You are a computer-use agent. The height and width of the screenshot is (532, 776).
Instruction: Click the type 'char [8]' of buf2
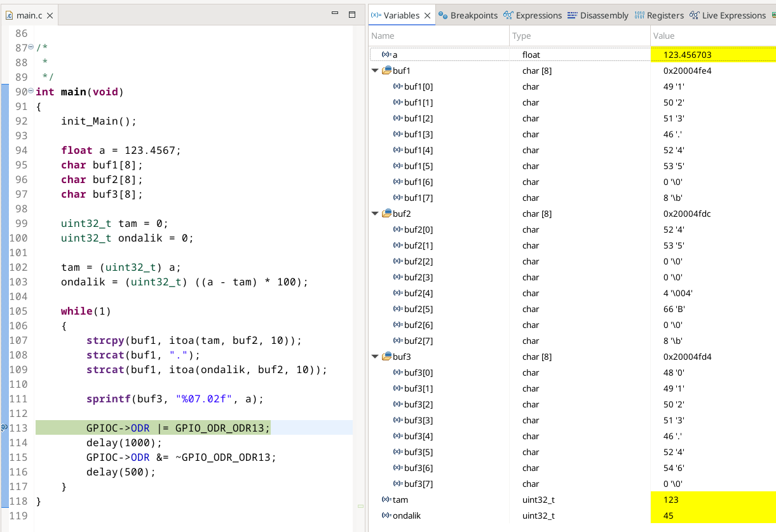point(537,214)
